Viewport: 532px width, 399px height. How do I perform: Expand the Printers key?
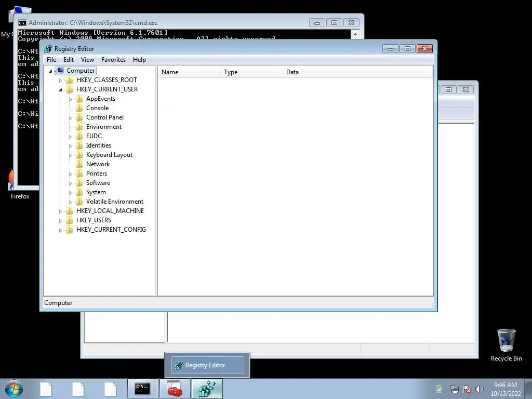(x=70, y=174)
